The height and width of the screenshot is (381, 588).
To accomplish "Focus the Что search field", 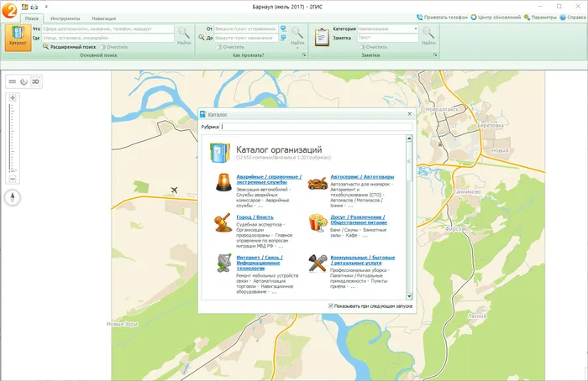I will pyautogui.click(x=108, y=29).
